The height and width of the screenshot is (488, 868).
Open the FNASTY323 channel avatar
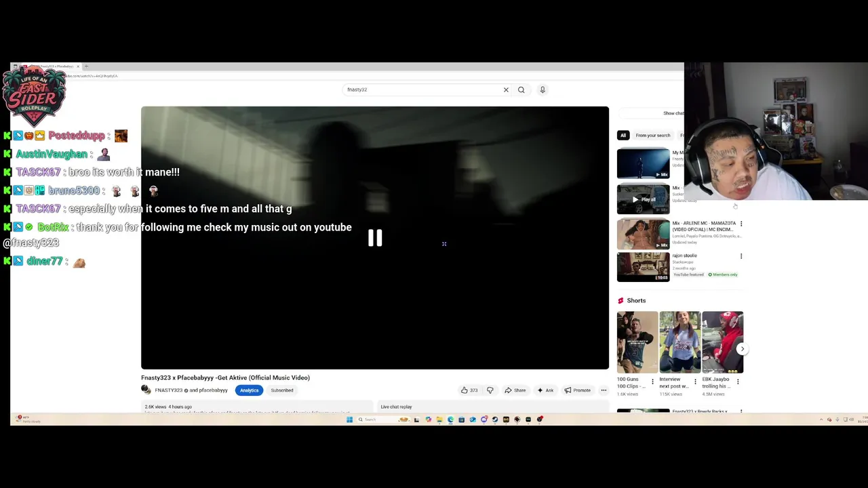[x=146, y=390]
